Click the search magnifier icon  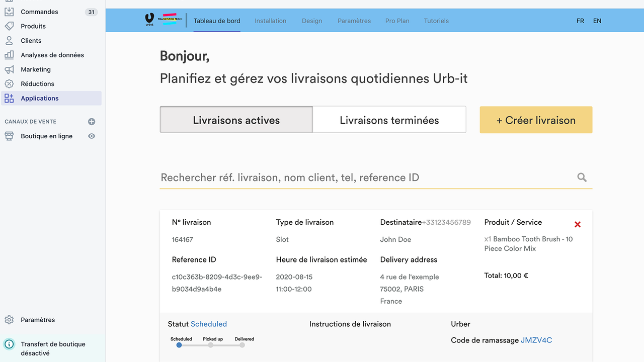tap(582, 177)
